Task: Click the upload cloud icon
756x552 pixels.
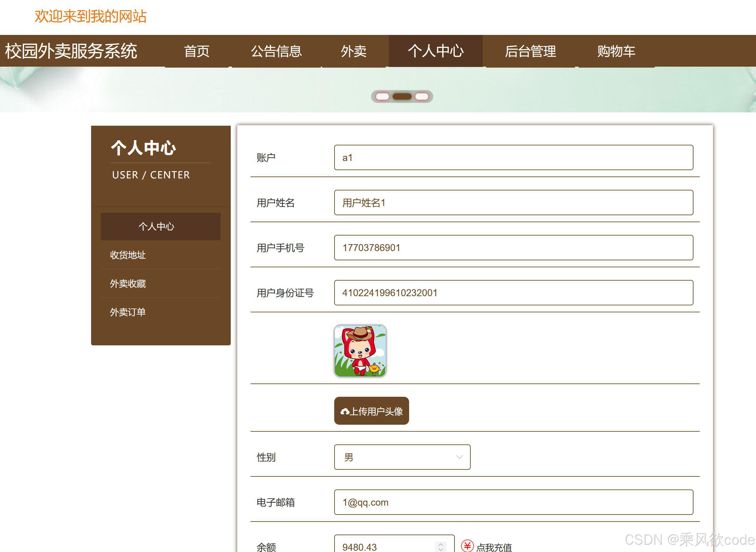Action: point(345,411)
